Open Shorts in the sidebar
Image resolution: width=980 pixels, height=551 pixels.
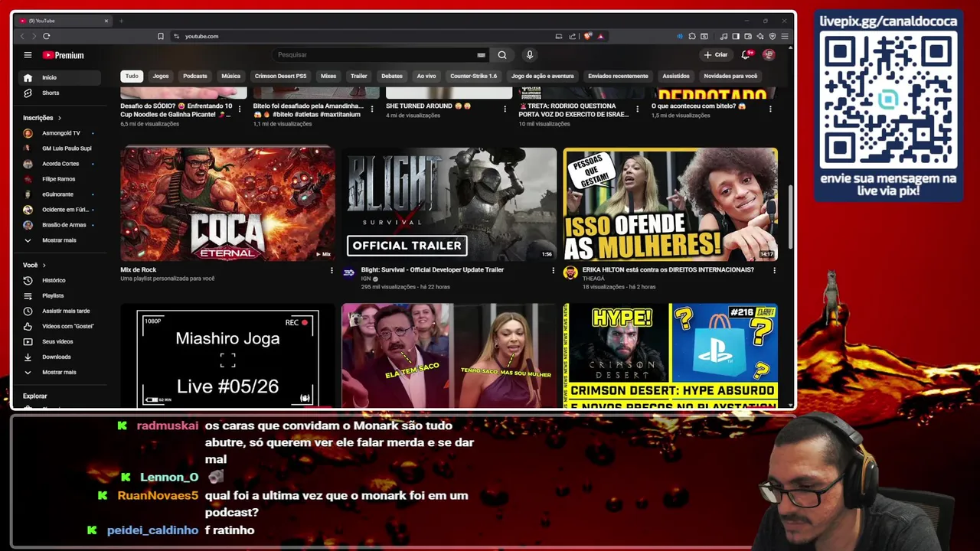coord(60,93)
